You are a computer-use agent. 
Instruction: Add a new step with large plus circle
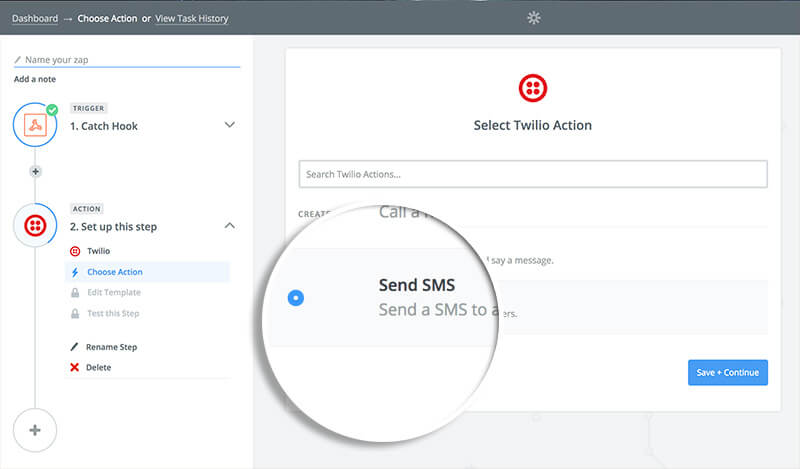[35, 430]
